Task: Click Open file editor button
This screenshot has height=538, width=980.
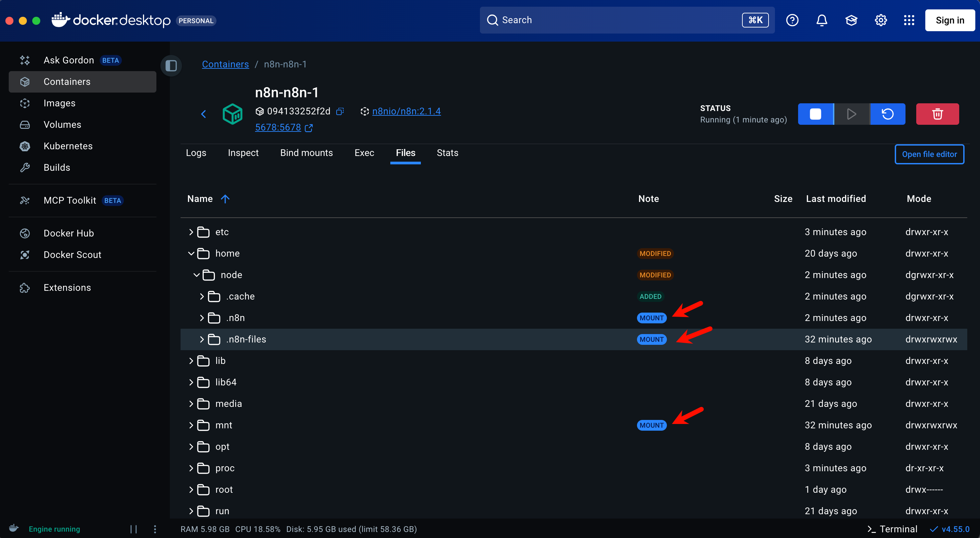Action: pyautogui.click(x=929, y=154)
